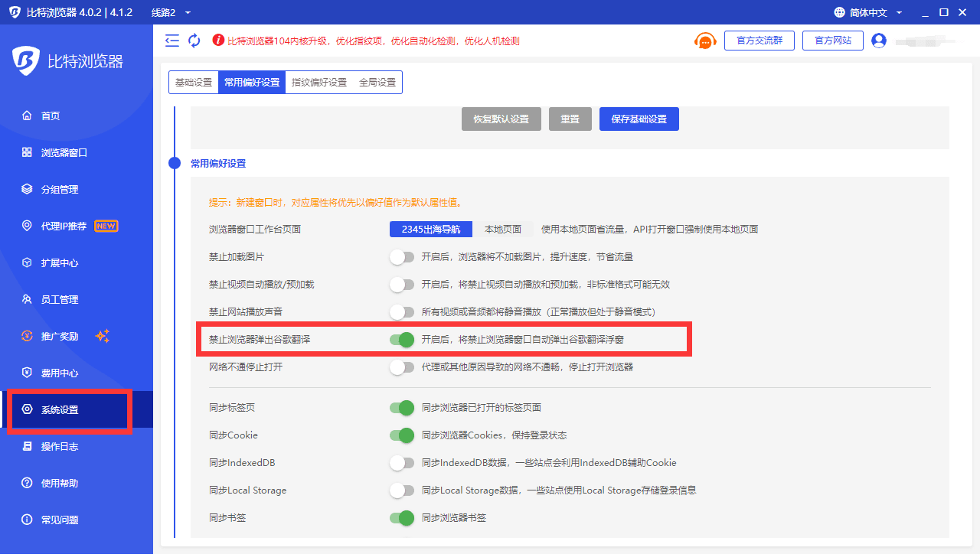Image resolution: width=980 pixels, height=554 pixels.
Task: Open the 官方网站 button
Action: click(x=833, y=41)
